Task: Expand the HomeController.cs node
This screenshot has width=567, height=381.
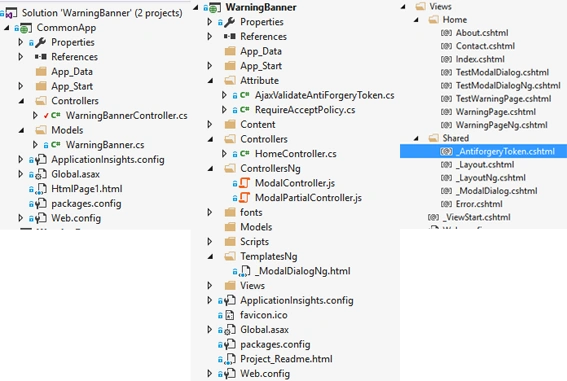Action: click(x=224, y=154)
